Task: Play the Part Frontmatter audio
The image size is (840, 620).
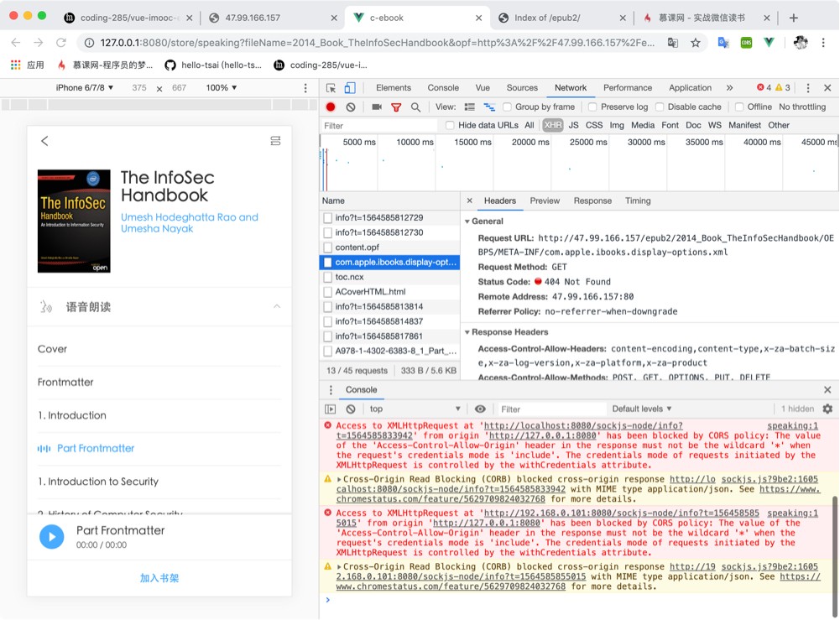Action: click(x=52, y=536)
